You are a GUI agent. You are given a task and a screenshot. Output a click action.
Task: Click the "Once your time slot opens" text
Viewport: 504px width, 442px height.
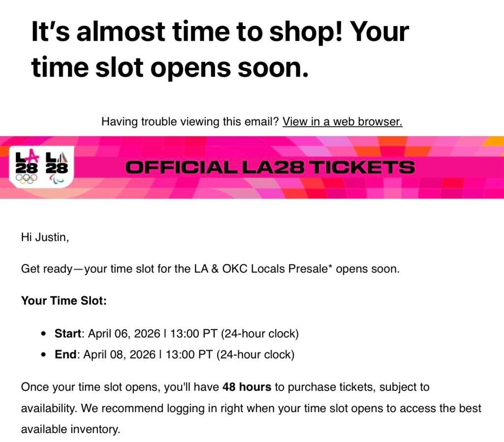point(84,387)
